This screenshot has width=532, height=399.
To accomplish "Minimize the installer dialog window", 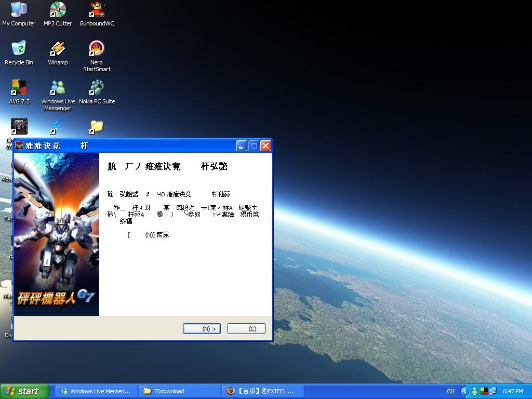I will pyautogui.click(x=242, y=146).
